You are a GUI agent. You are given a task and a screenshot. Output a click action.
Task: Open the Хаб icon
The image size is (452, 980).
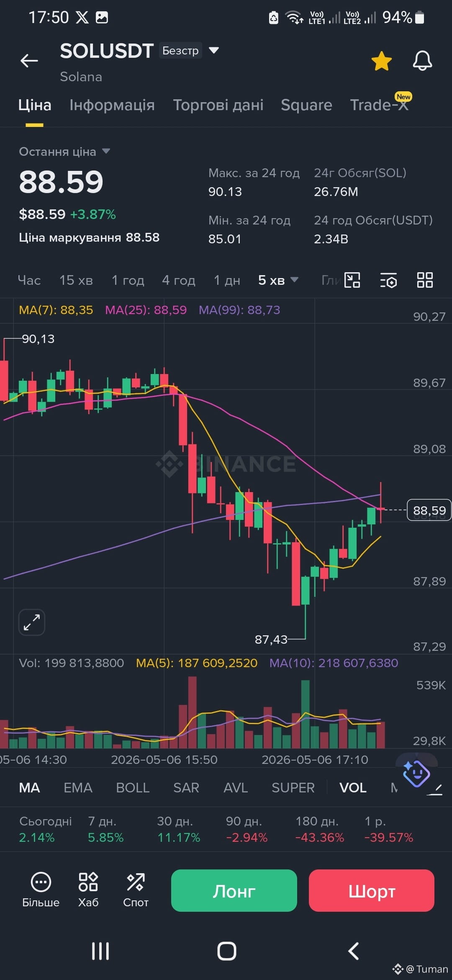pos(88,890)
